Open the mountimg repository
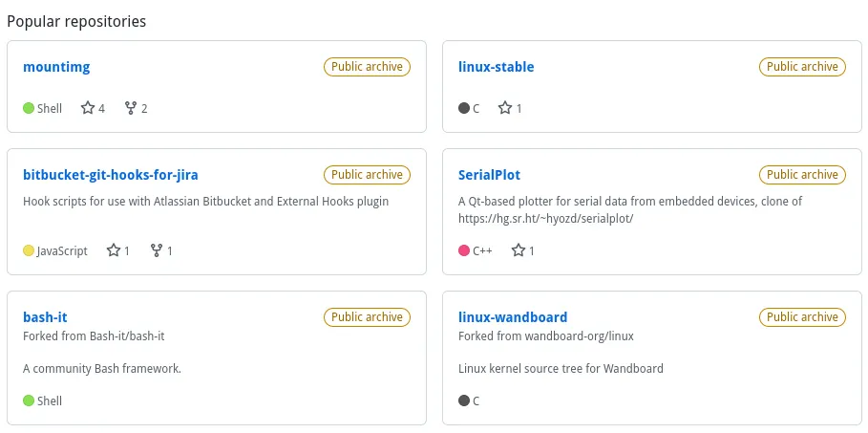This screenshot has width=868, height=433. pyautogui.click(x=56, y=67)
